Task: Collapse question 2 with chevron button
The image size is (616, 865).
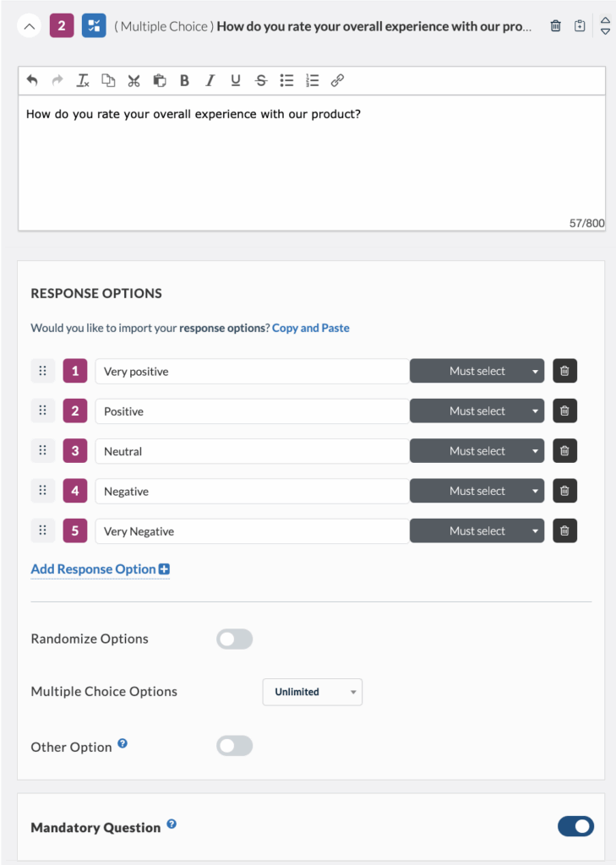Action: 30,26
